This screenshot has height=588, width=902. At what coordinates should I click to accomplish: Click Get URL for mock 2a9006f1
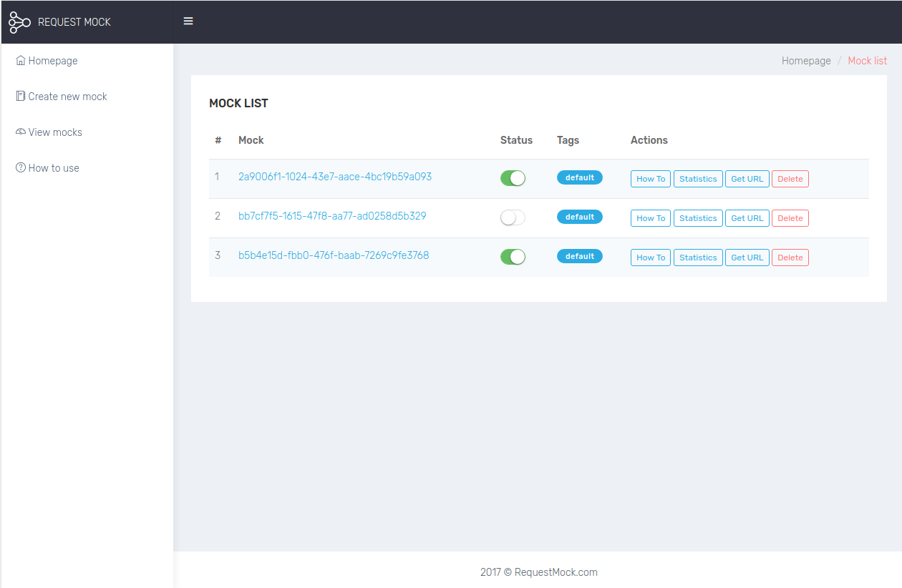747,179
